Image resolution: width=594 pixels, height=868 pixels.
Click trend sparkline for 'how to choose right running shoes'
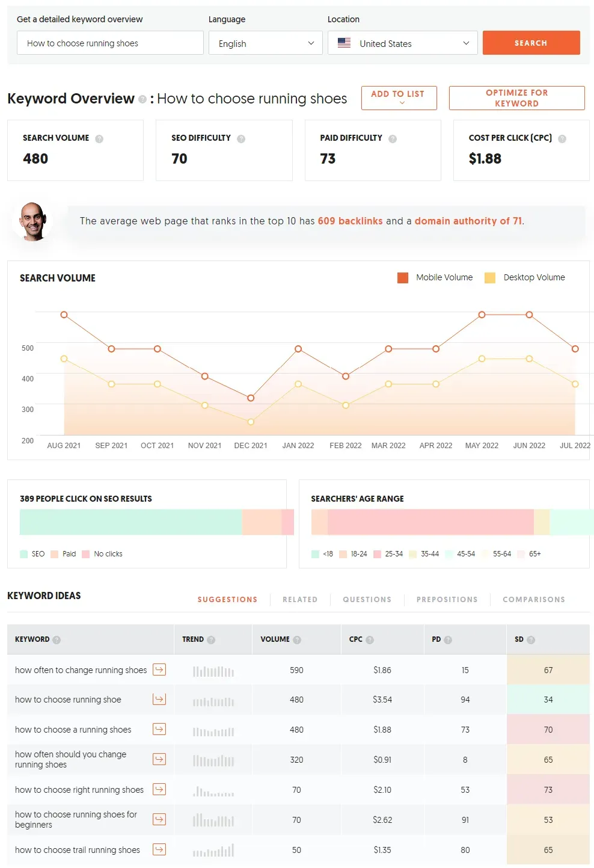[213, 791]
